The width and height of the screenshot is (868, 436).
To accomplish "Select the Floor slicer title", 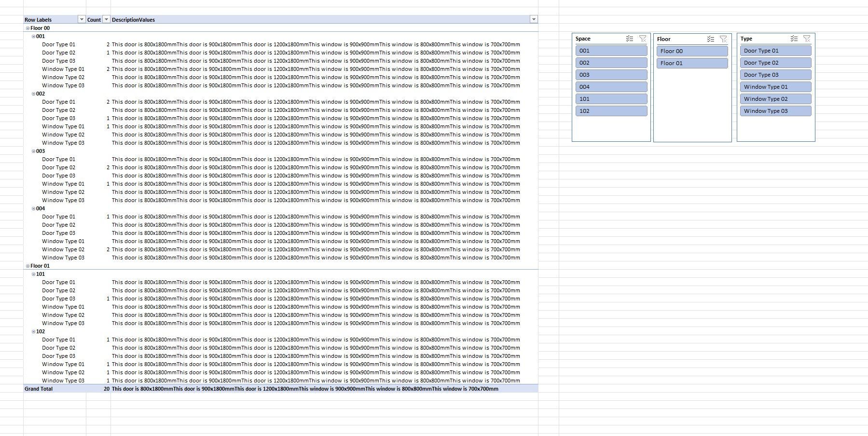I will (x=664, y=39).
